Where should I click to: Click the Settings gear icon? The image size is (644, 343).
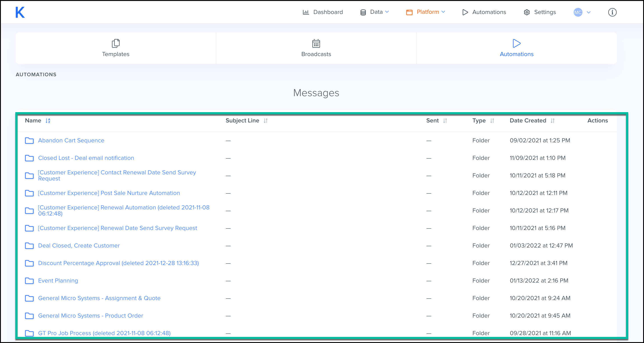coord(527,12)
